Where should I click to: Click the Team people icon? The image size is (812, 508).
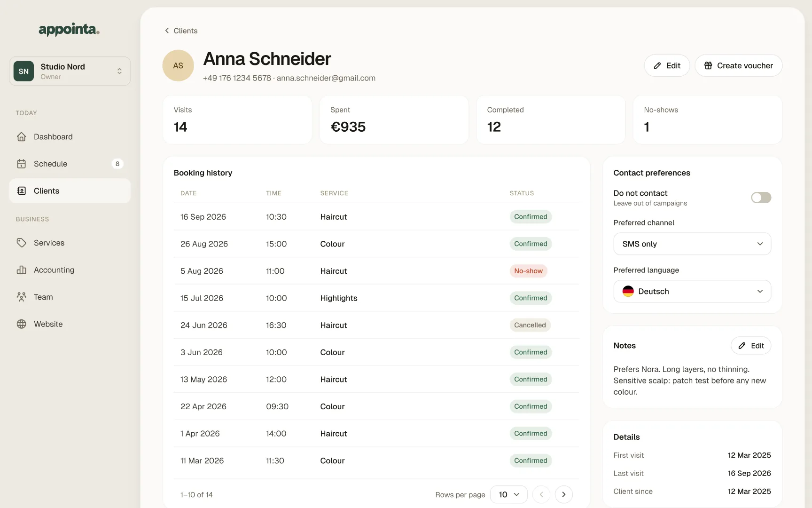(22, 297)
